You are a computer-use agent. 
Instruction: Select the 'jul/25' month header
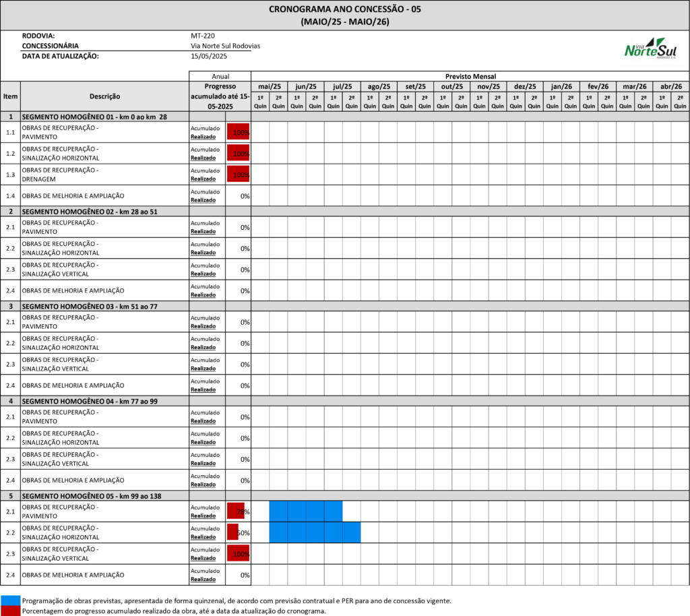pos(342,87)
